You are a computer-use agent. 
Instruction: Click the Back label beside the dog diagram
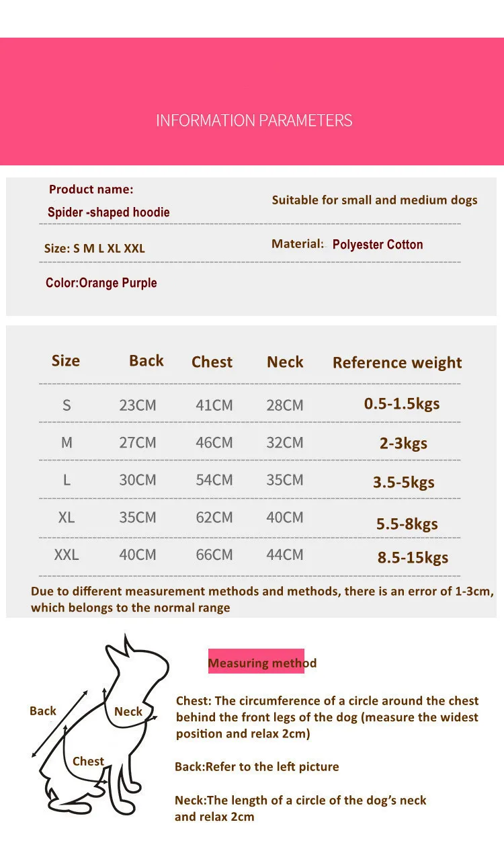pyautogui.click(x=43, y=711)
